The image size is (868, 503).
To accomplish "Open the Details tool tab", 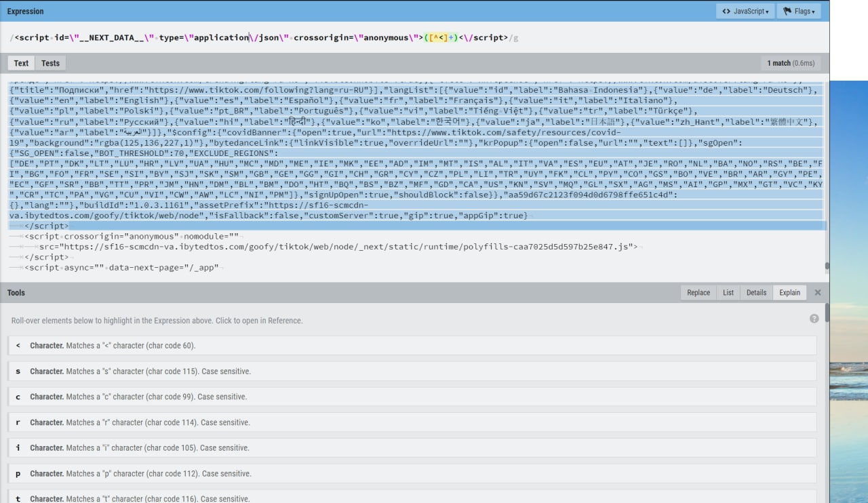I will pos(756,293).
